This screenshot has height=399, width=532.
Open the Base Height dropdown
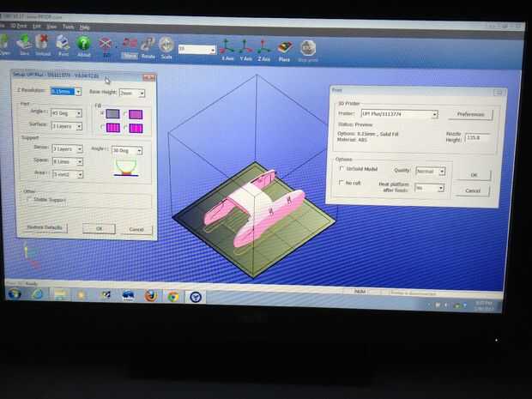point(142,93)
